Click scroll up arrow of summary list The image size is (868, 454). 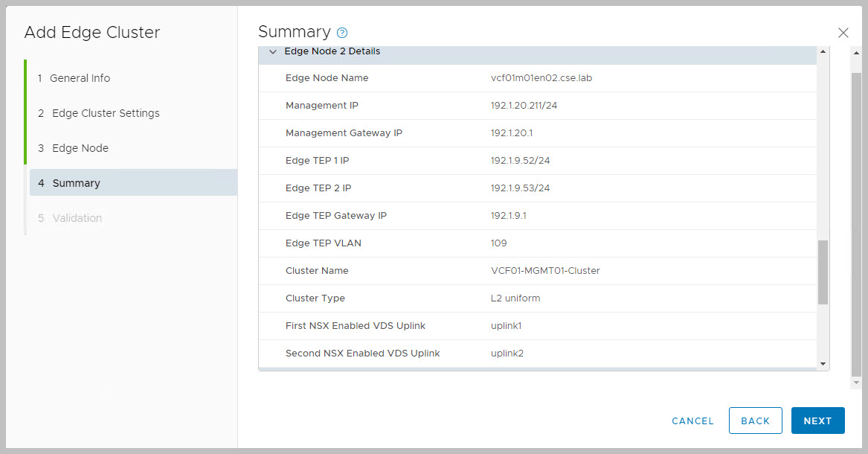pos(823,51)
